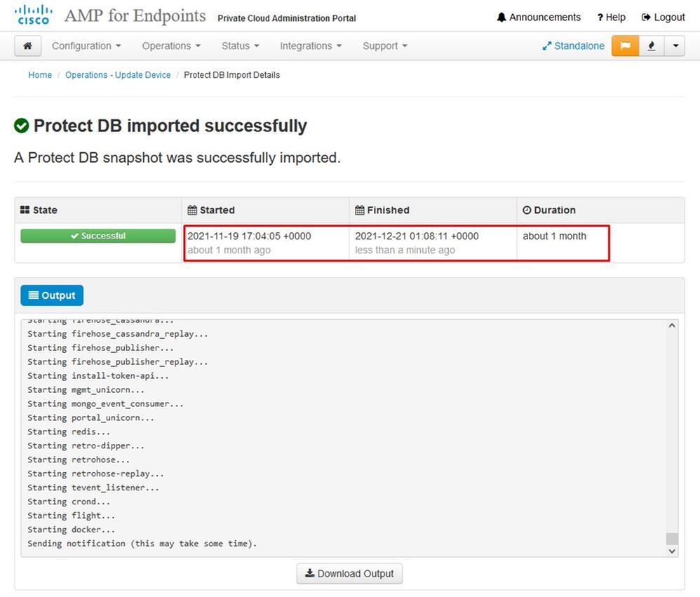Click the orange flag icon button
Viewport: 700px width, 597px height.
625,46
